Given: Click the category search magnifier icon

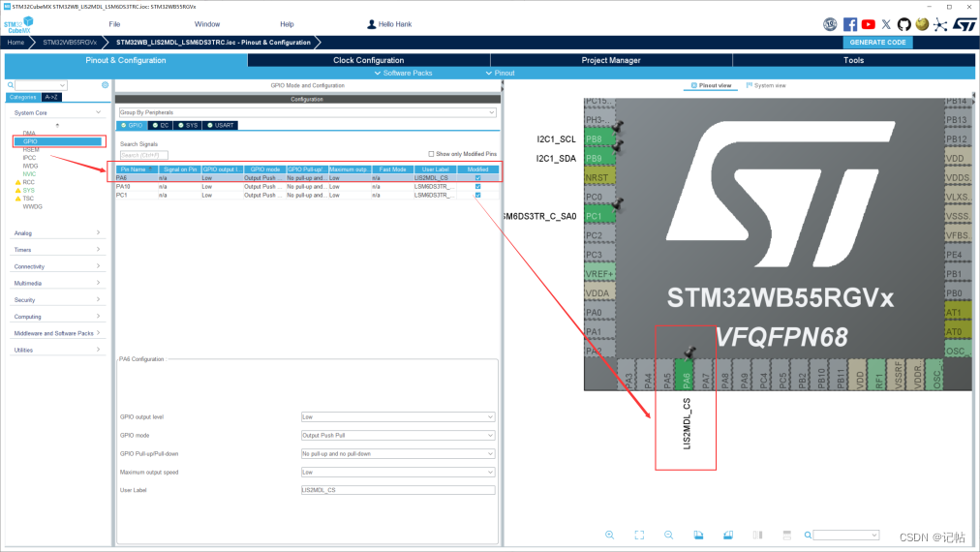Looking at the screenshot, I should pyautogui.click(x=11, y=85).
